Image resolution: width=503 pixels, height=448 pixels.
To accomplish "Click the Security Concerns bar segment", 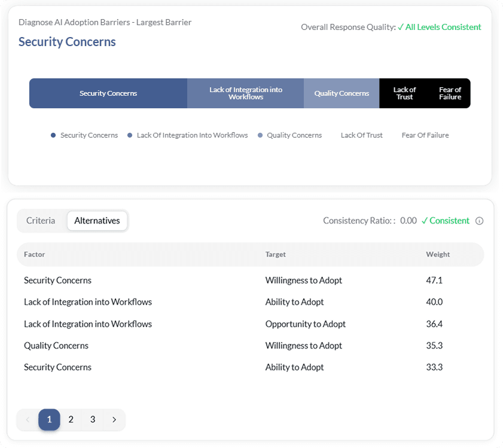I will click(108, 93).
